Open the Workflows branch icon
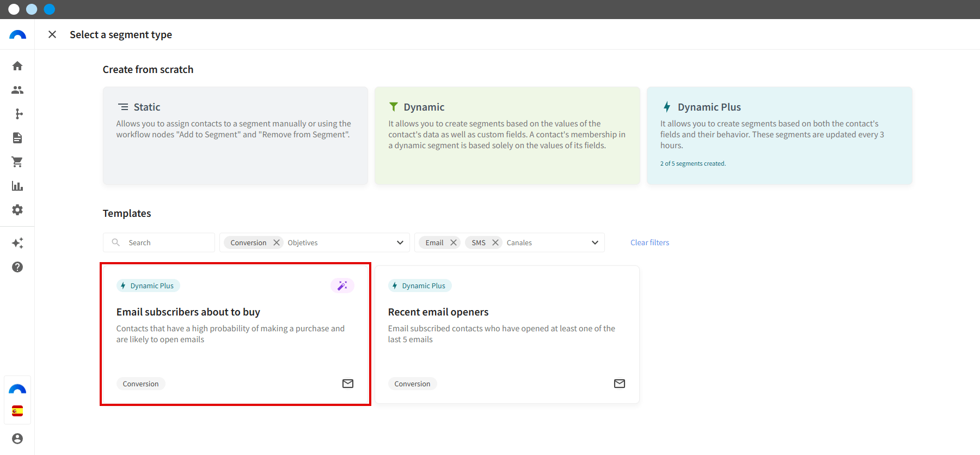The height and width of the screenshot is (455, 980). click(x=19, y=114)
